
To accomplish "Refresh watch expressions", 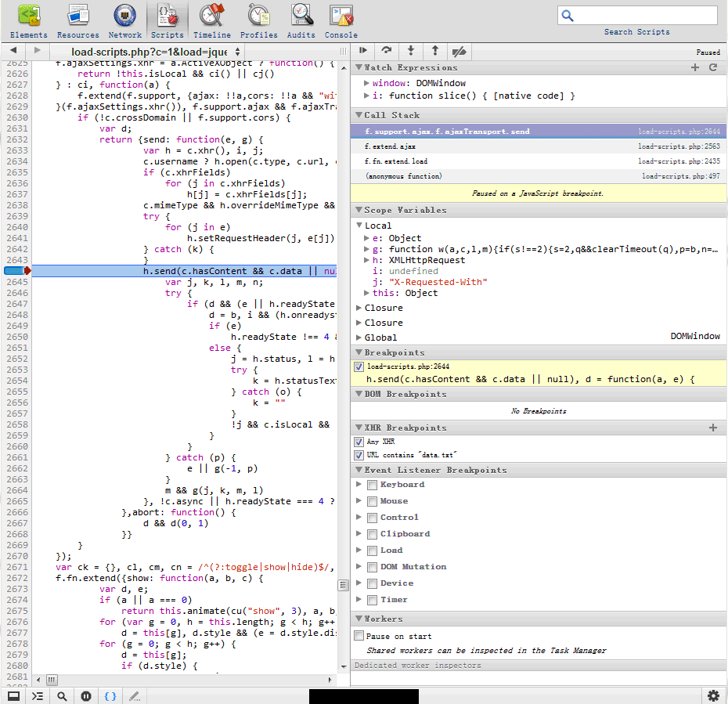I will 714,68.
